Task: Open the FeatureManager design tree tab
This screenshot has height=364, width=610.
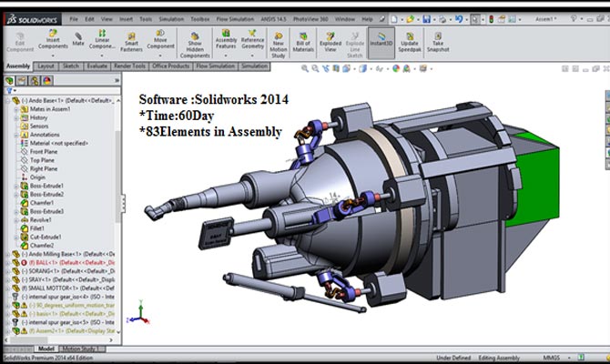Action: click(x=9, y=80)
